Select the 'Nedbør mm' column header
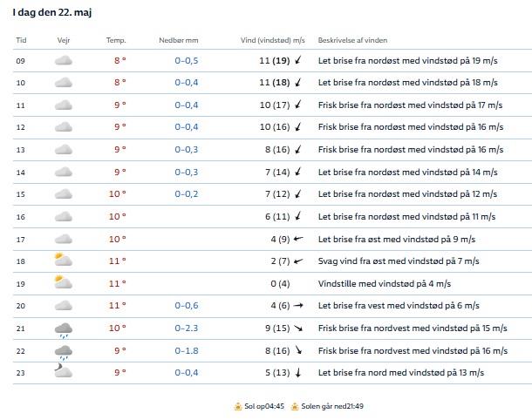Image resolution: width=532 pixels, height=420 pixels. 179,40
